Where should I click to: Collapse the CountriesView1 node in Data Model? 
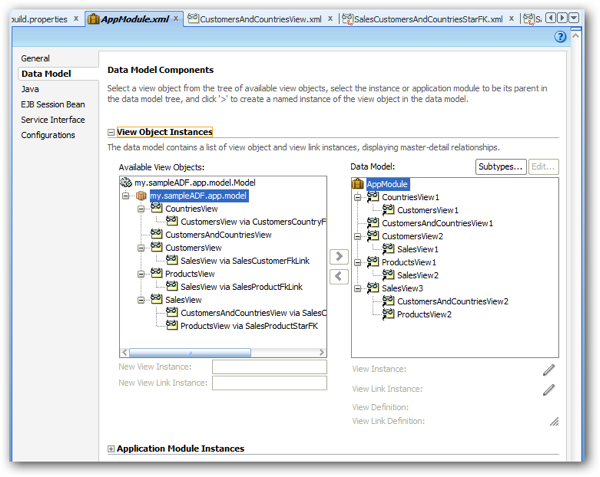tap(357, 197)
